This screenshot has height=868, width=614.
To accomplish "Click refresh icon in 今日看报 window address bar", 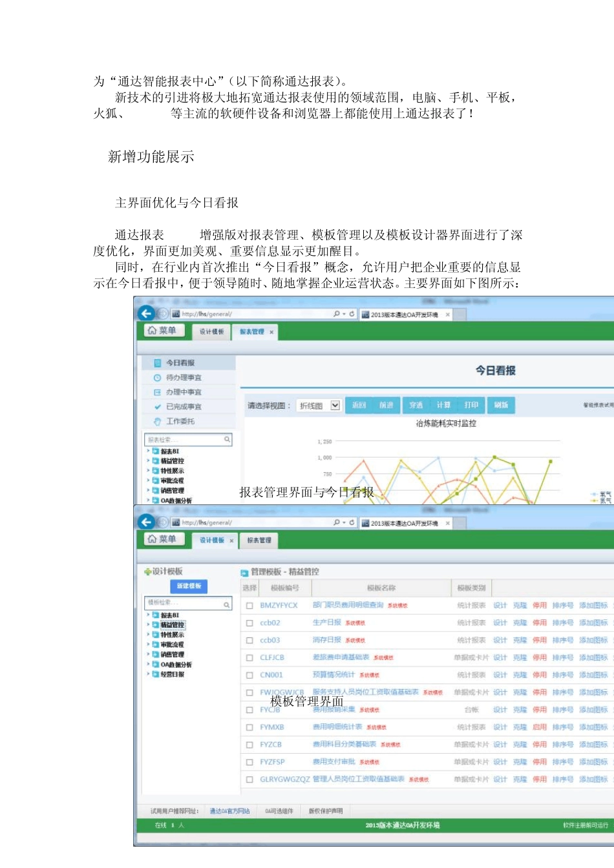I will click(x=352, y=314).
